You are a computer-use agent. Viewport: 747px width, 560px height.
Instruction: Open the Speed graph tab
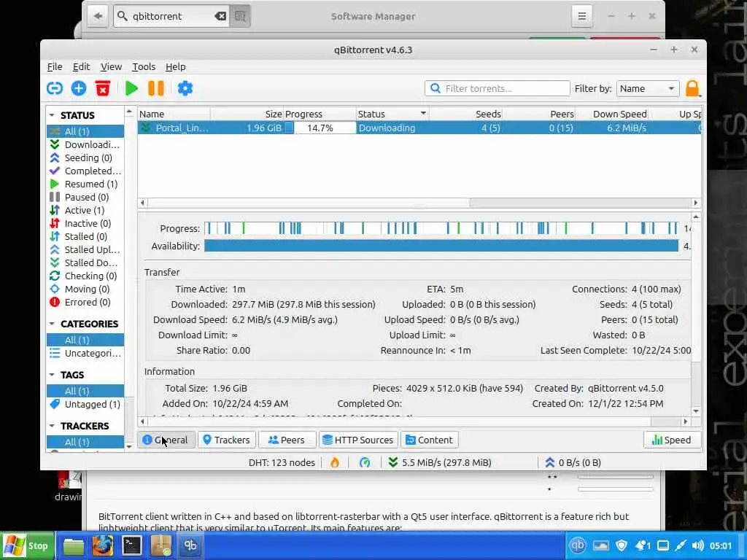(672, 440)
